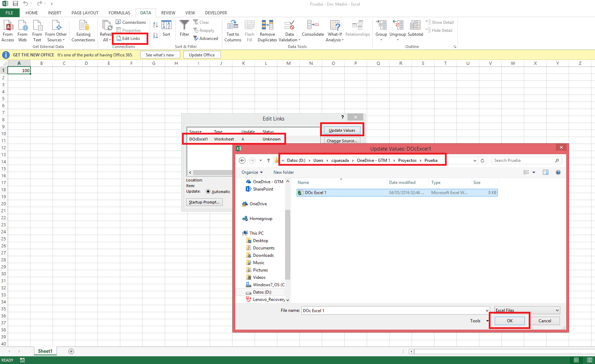Switch to the HOME tab
The image size is (595, 364).
click(32, 13)
